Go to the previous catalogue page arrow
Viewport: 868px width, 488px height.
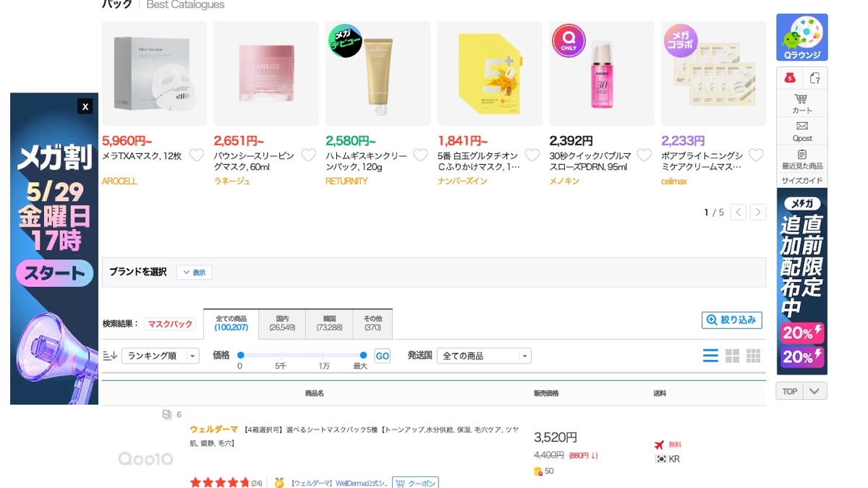point(738,212)
